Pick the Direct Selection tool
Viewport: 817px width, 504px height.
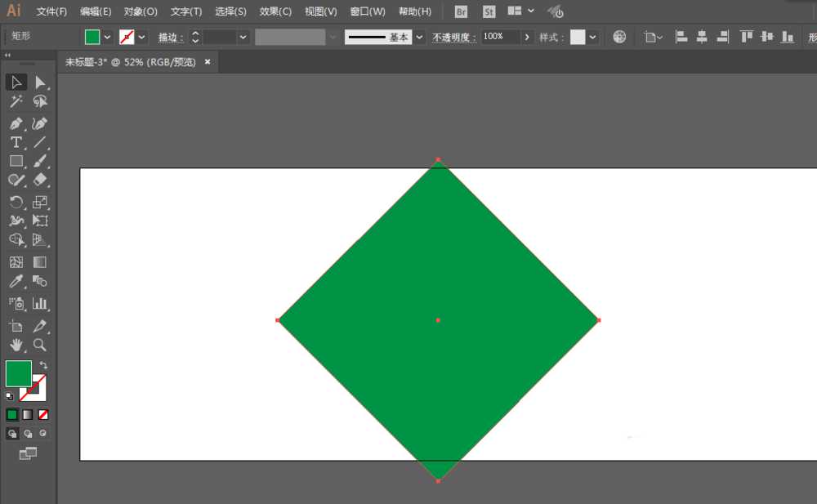click(39, 83)
